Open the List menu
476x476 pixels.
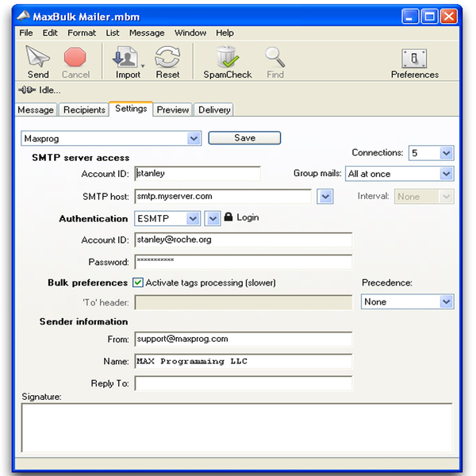(x=113, y=33)
